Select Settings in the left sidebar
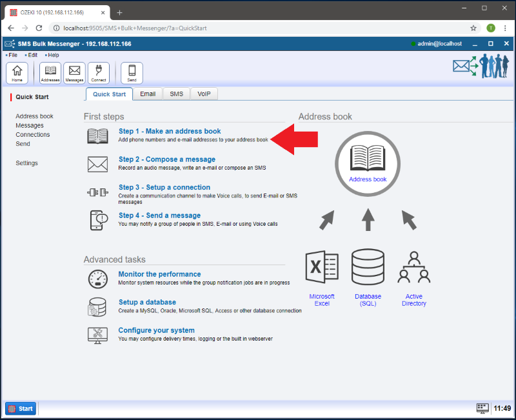 (x=26, y=163)
